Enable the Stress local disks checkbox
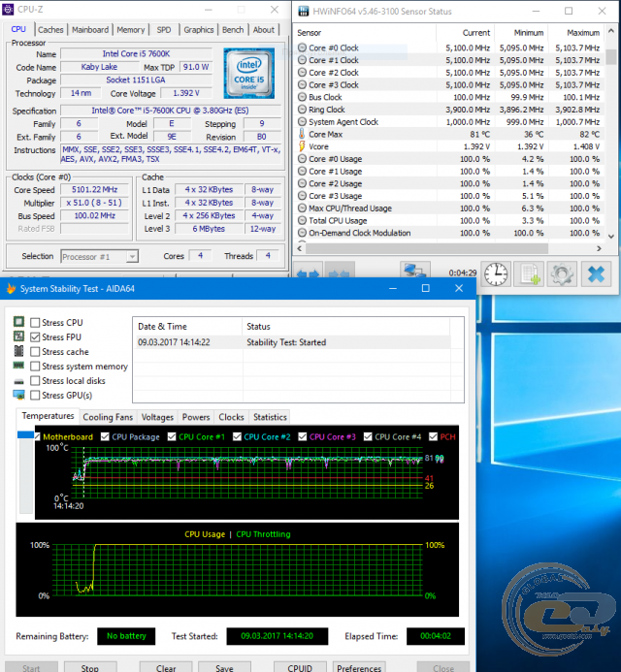The height and width of the screenshot is (672, 621). point(35,380)
